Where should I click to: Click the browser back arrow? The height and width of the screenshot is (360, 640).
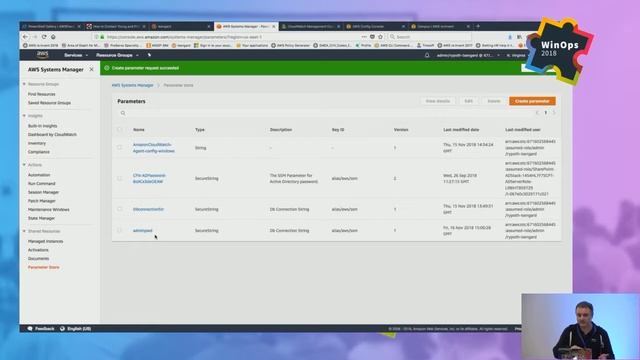point(26,37)
